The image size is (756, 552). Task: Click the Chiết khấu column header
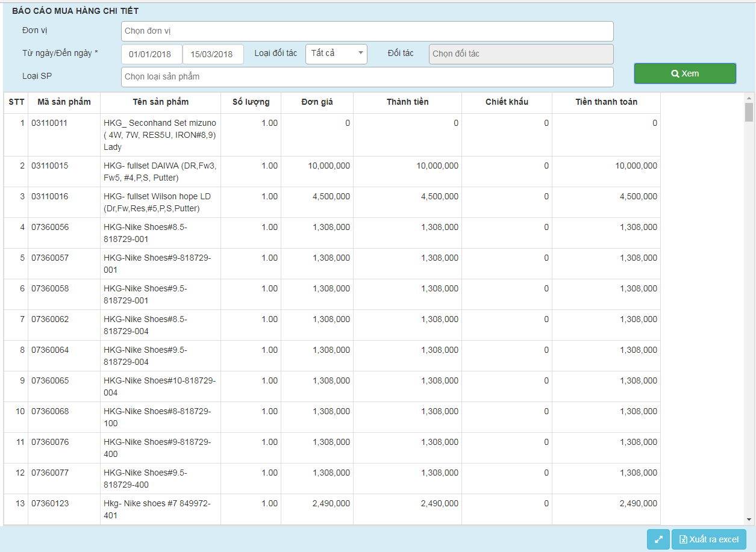507,102
